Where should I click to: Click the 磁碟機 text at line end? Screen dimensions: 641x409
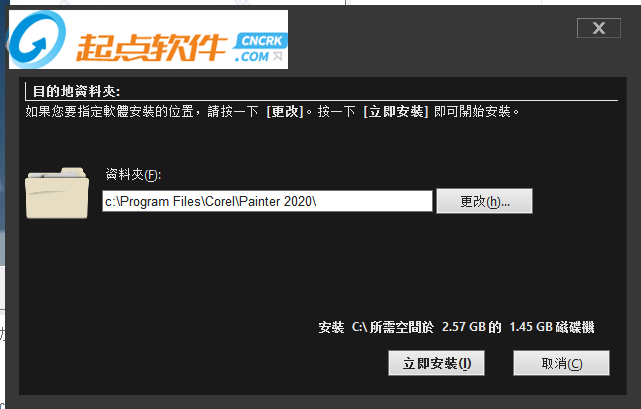575,327
